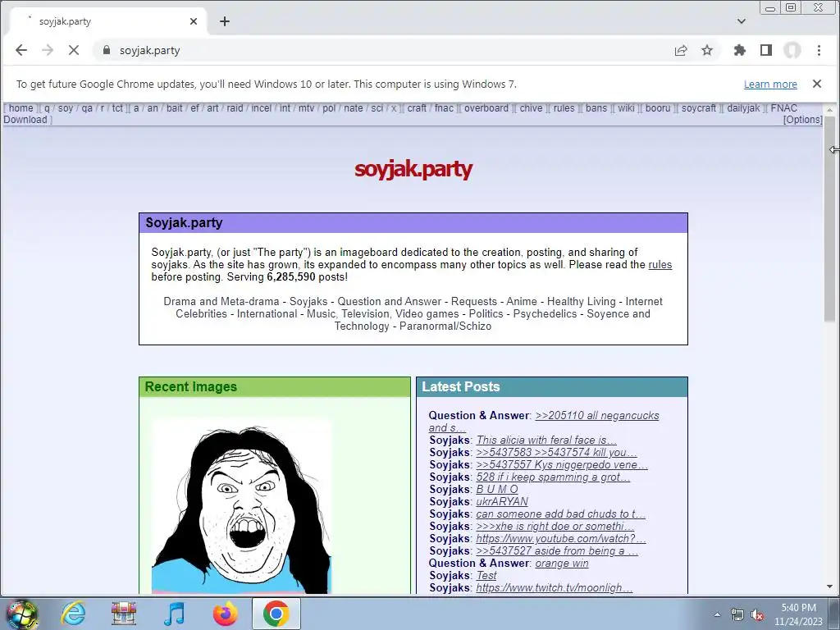Select Chrome icon in the taskbar
The height and width of the screenshot is (630, 840).
coord(276,614)
